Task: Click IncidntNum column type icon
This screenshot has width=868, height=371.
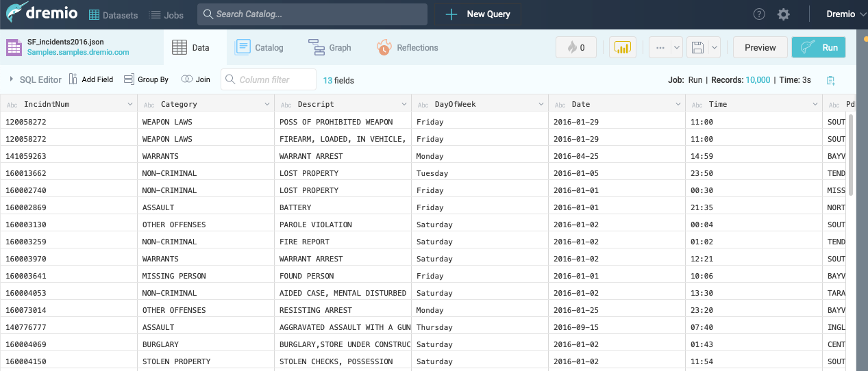Action: (x=12, y=105)
